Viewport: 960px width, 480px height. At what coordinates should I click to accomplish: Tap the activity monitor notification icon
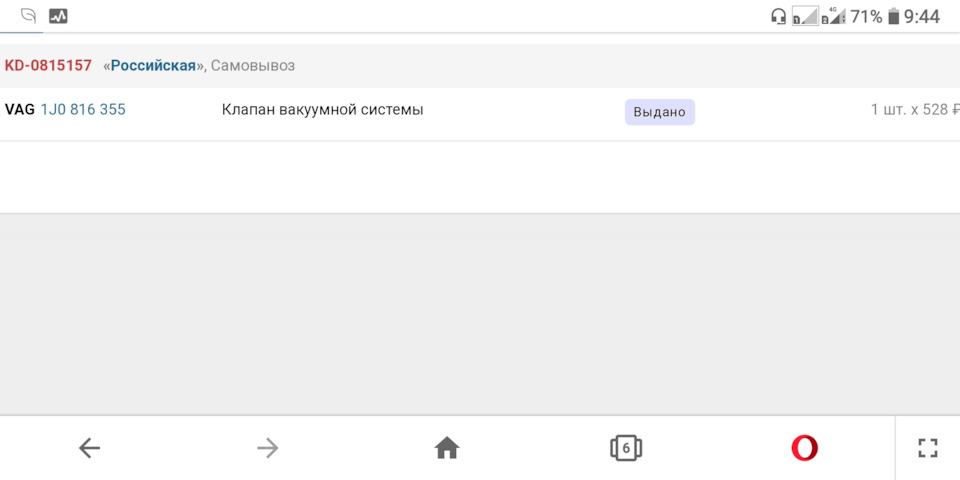(x=58, y=16)
